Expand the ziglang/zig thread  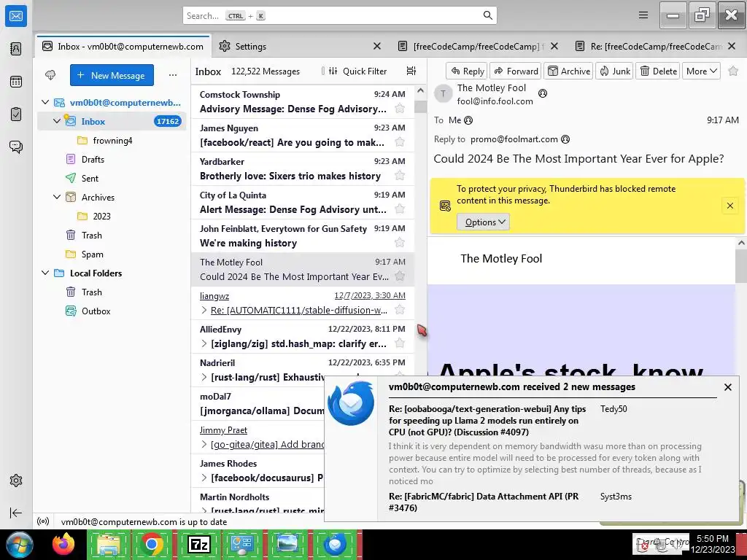(x=204, y=344)
